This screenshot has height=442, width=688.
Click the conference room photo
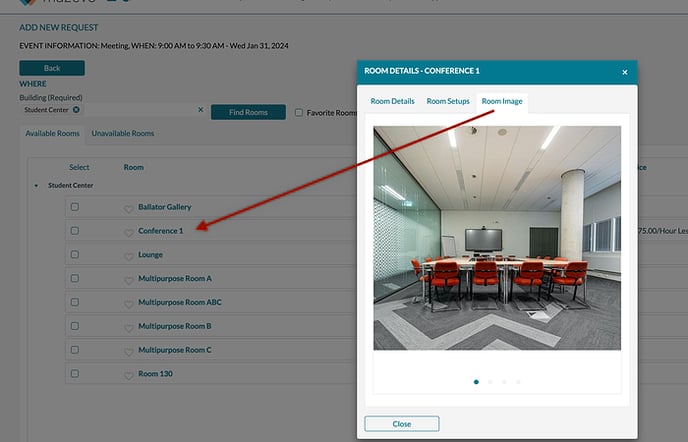point(497,238)
